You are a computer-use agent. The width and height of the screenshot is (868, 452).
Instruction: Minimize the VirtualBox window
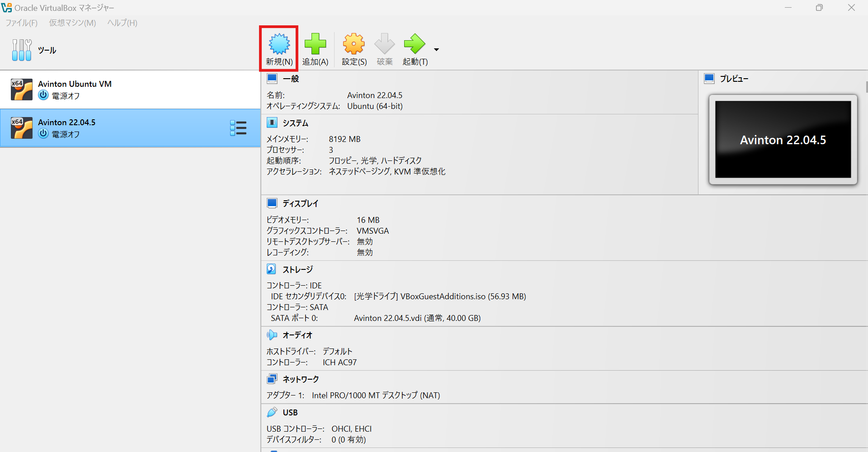(788, 8)
